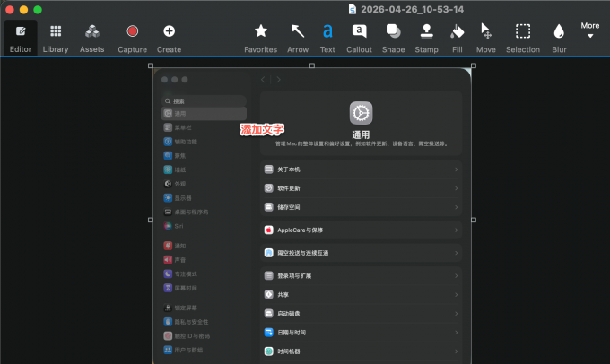This screenshot has height=364, width=610.
Task: Grab the left-middle canvas resize handle
Action: [151, 220]
